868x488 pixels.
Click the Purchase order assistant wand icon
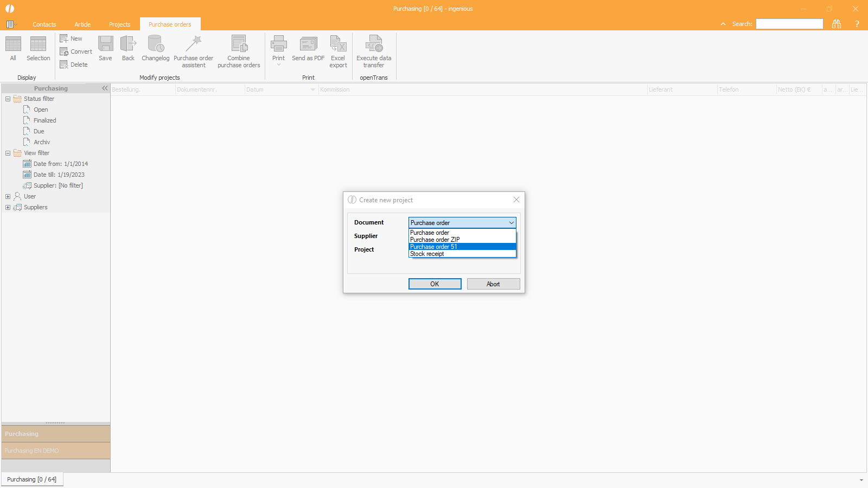tap(193, 44)
